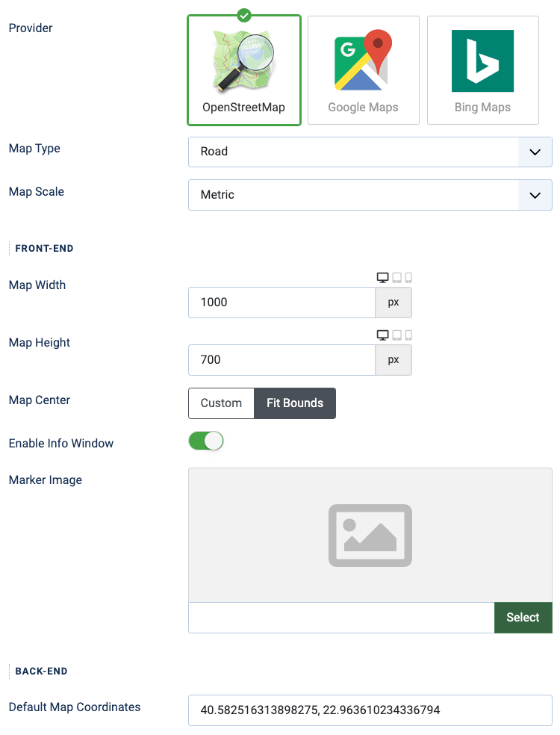Select desktop device icon above Map Width
Viewport: 560px width, 735px height.
pos(383,278)
